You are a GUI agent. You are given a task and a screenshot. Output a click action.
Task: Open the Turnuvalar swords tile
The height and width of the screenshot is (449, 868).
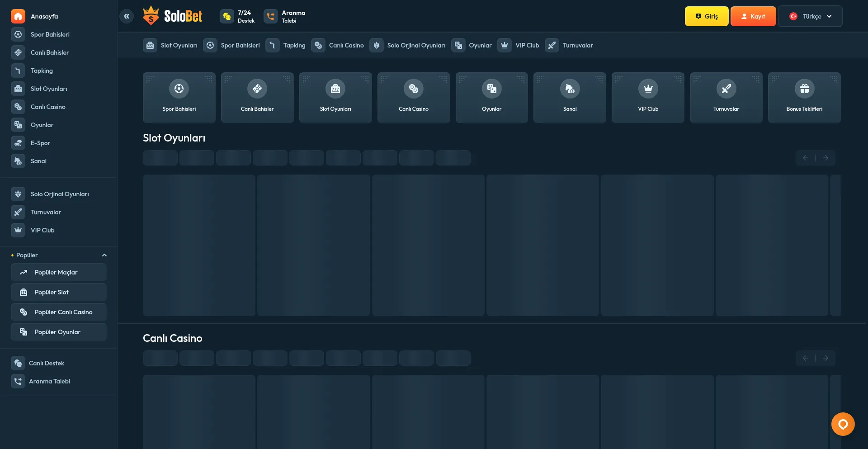click(x=726, y=97)
